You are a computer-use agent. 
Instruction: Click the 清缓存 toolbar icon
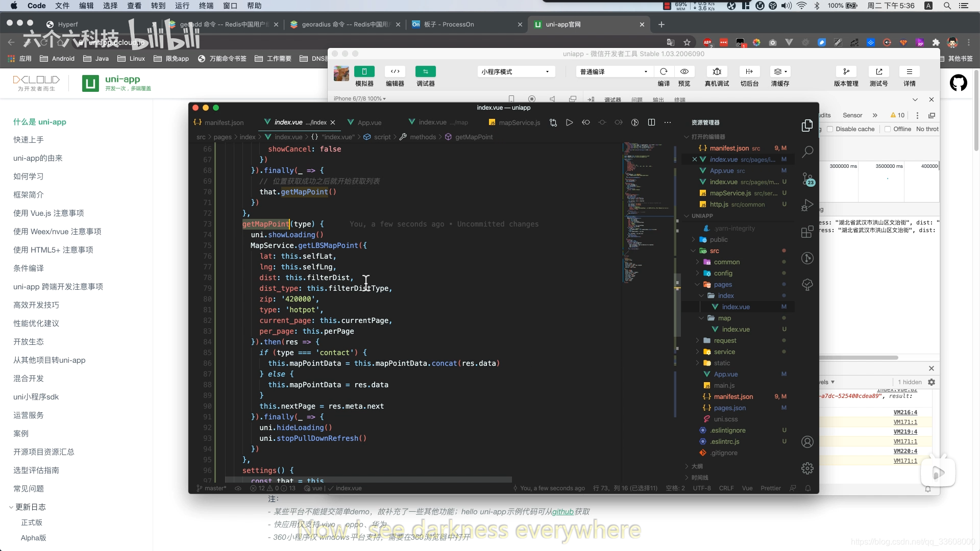coord(780,72)
